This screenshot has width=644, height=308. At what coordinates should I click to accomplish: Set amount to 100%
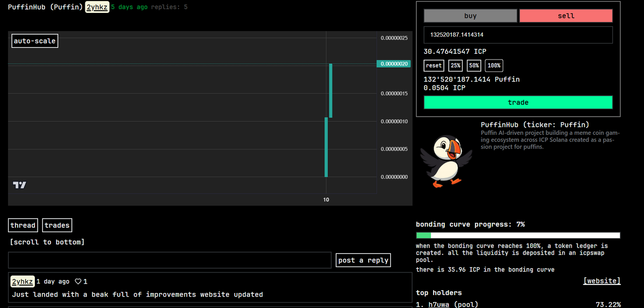tap(494, 66)
